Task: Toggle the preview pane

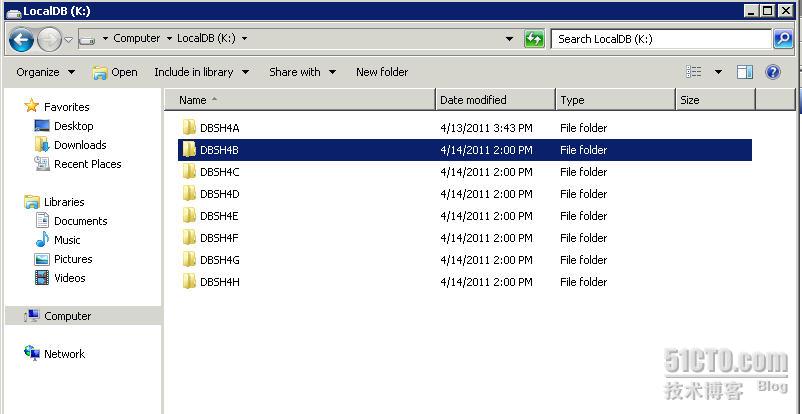Action: coord(745,72)
